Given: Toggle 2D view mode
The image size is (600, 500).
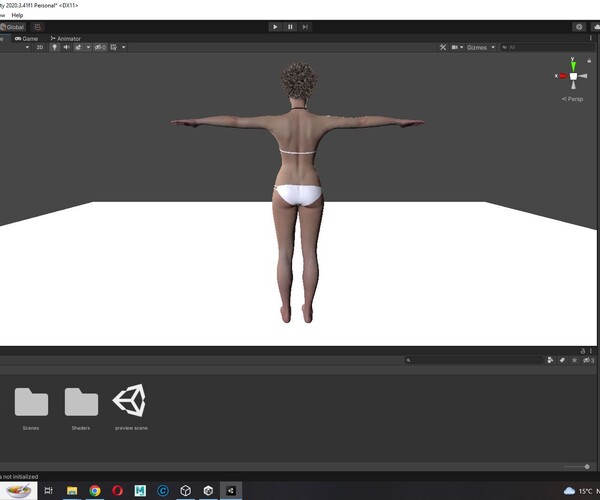Looking at the screenshot, I should (x=40, y=47).
